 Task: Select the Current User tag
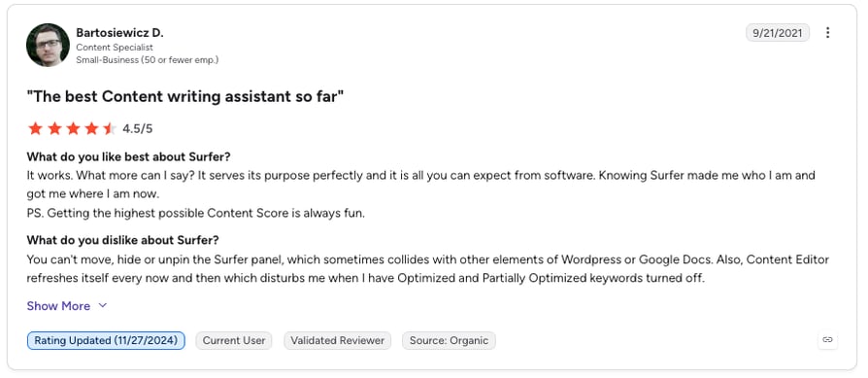[234, 340]
